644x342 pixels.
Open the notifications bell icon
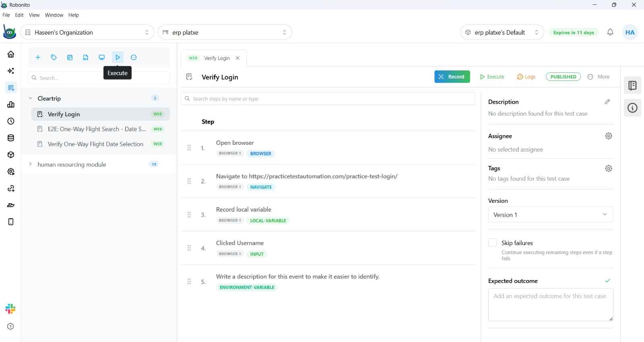pyautogui.click(x=610, y=32)
